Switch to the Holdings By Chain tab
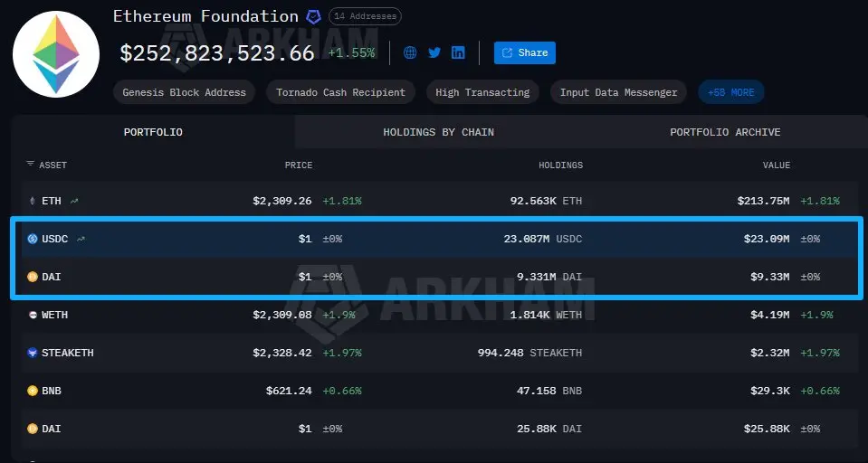Viewport: 868px width, 463px height. click(438, 132)
